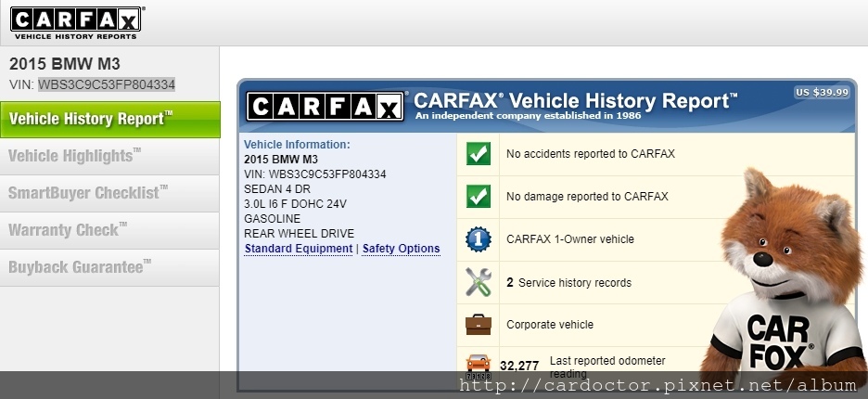Click the highlighted VIN in the sidebar
This screenshot has height=399, width=868.
pyautogui.click(x=107, y=84)
